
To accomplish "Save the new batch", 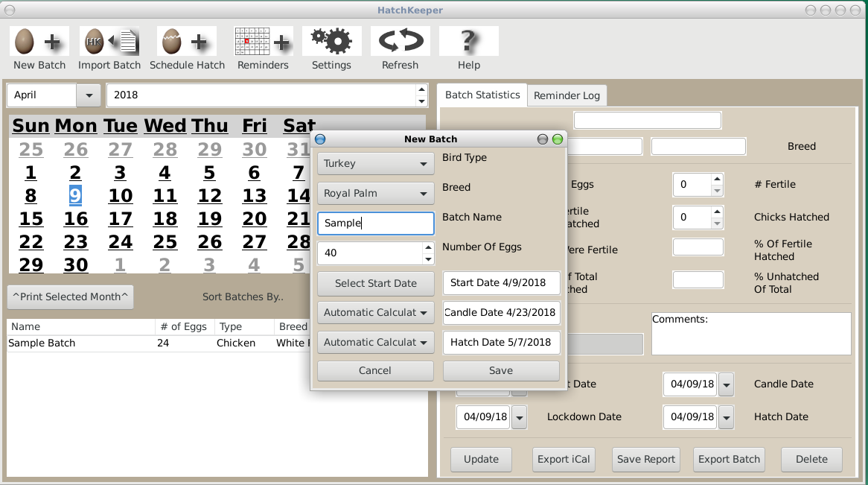I will tap(500, 370).
